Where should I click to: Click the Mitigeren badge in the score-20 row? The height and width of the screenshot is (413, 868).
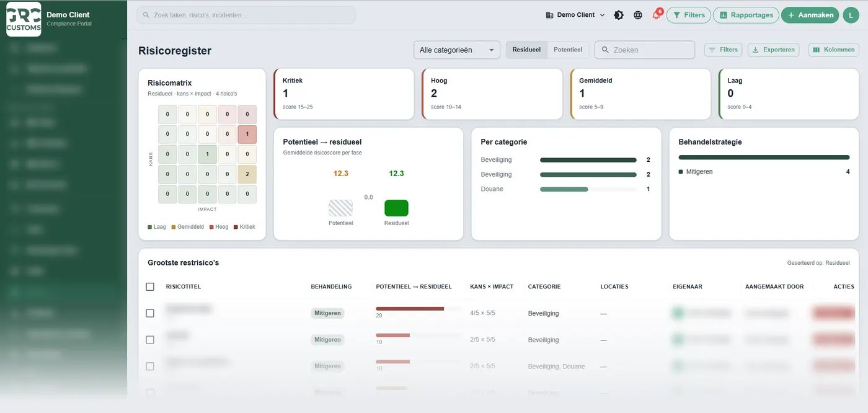[x=327, y=313]
